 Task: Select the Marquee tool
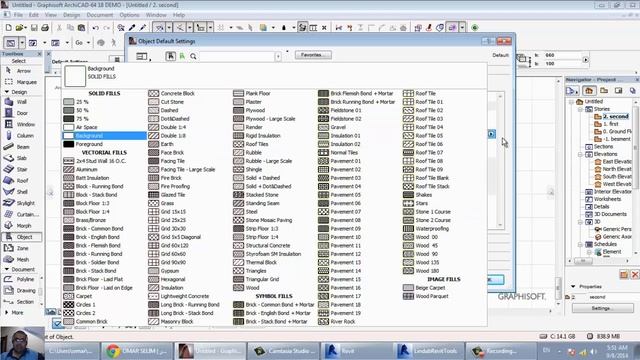(22, 82)
